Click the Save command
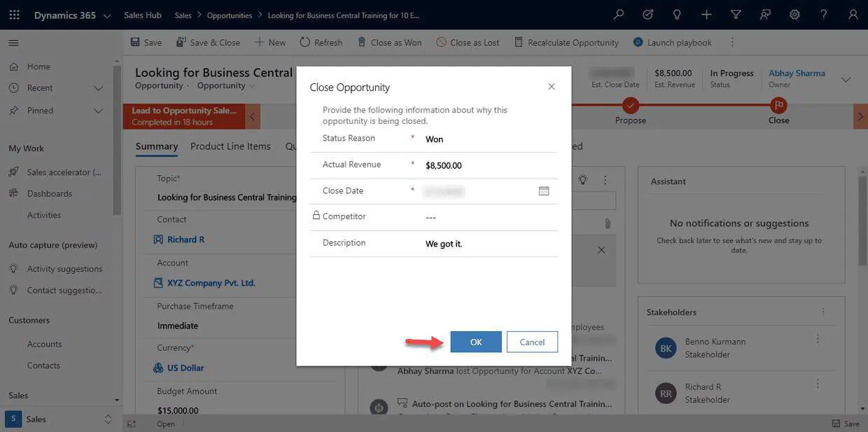The height and width of the screenshot is (432, 868). click(x=146, y=43)
